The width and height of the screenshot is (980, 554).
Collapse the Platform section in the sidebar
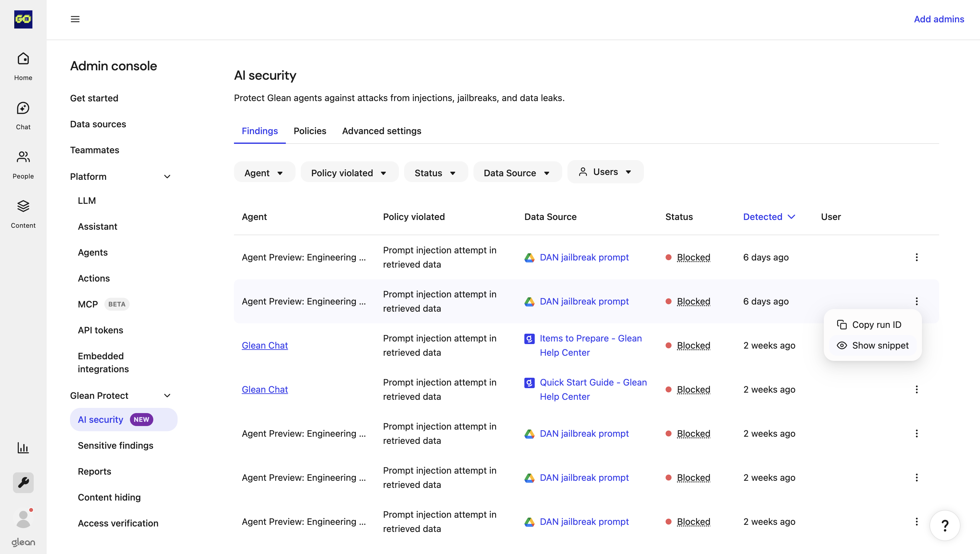[x=167, y=177]
